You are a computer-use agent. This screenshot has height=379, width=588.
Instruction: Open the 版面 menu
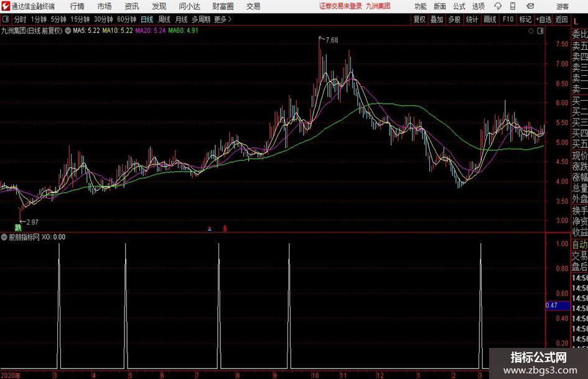tap(440, 6)
